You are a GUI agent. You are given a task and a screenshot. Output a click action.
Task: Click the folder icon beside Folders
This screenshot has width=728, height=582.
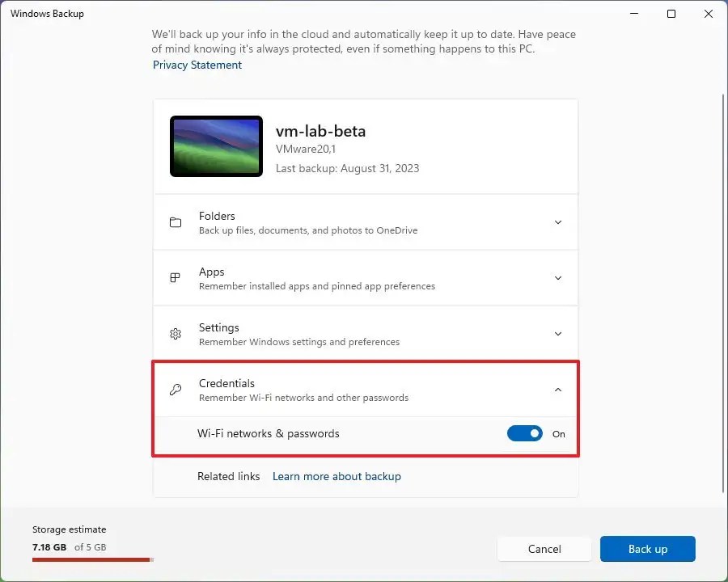point(176,221)
